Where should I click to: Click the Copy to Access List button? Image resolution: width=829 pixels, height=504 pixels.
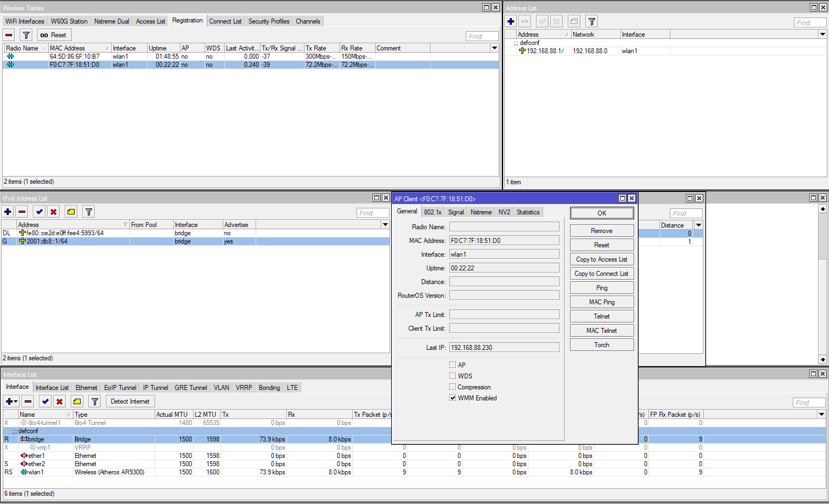coord(601,259)
